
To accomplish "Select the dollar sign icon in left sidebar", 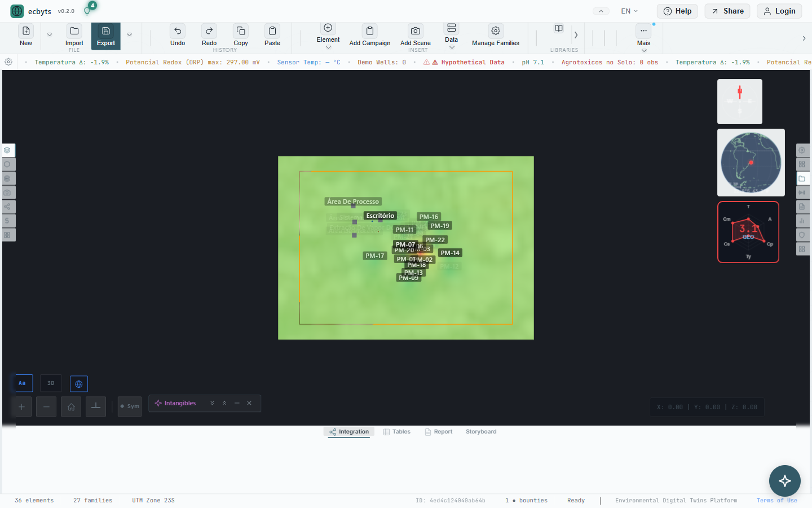I will (x=7, y=221).
